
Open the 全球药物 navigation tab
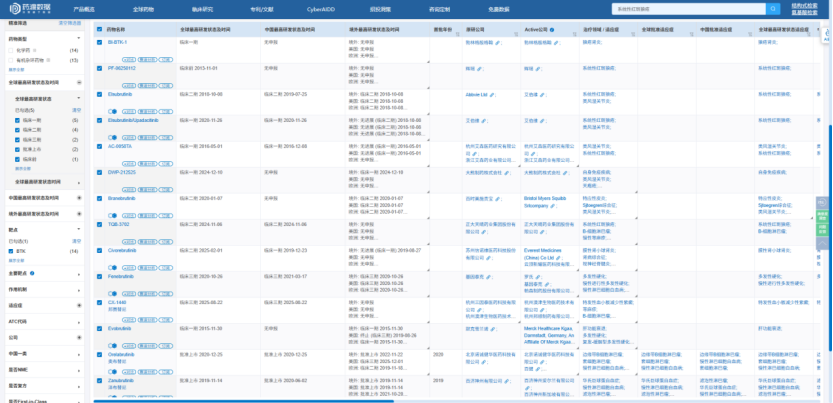coord(144,8)
